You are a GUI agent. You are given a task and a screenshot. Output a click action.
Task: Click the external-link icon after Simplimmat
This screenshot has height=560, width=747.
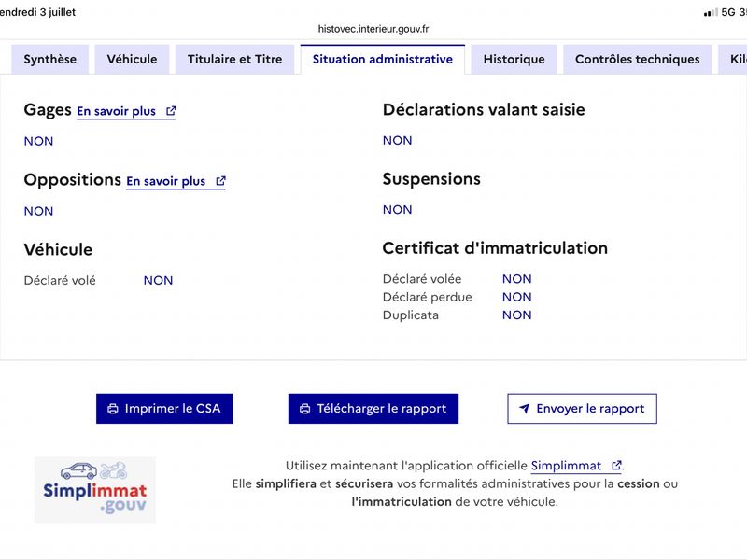click(x=616, y=465)
